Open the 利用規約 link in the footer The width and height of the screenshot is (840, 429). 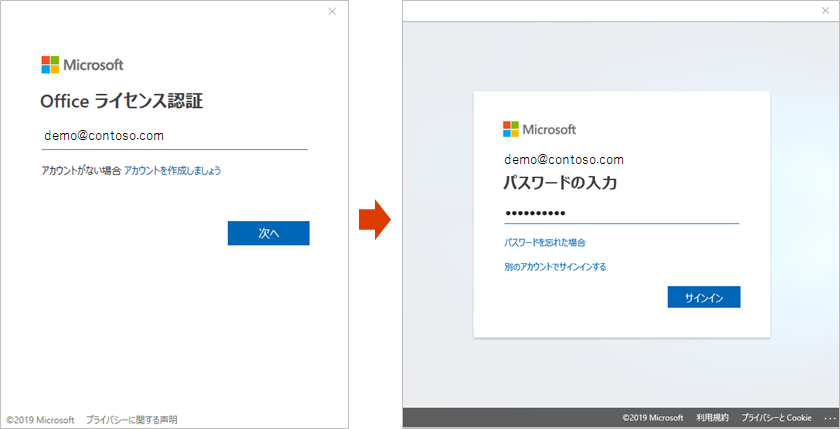tap(712, 418)
